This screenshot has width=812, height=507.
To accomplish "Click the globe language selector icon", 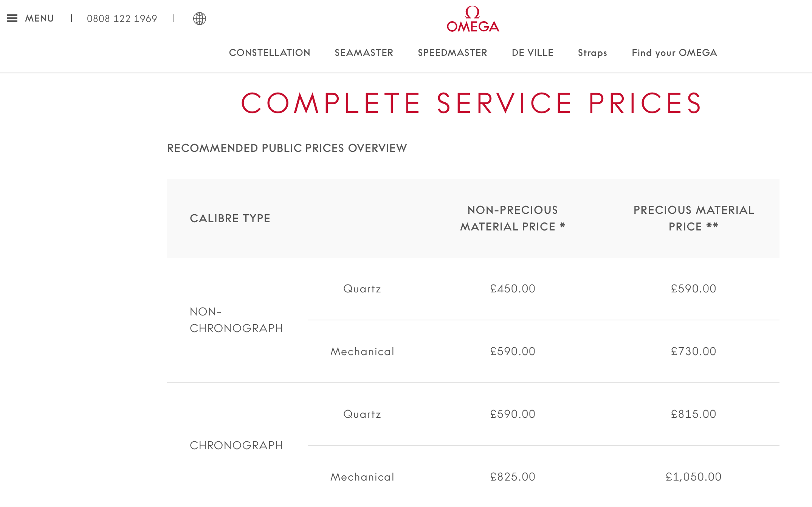I will (199, 19).
